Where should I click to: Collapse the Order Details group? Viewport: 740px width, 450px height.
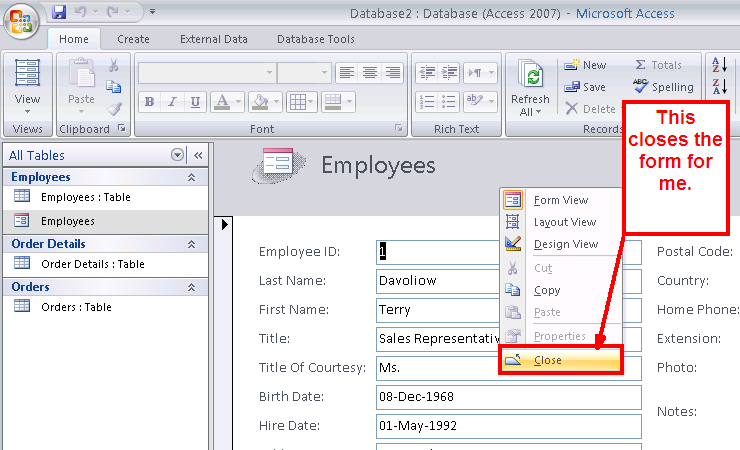pyautogui.click(x=191, y=244)
